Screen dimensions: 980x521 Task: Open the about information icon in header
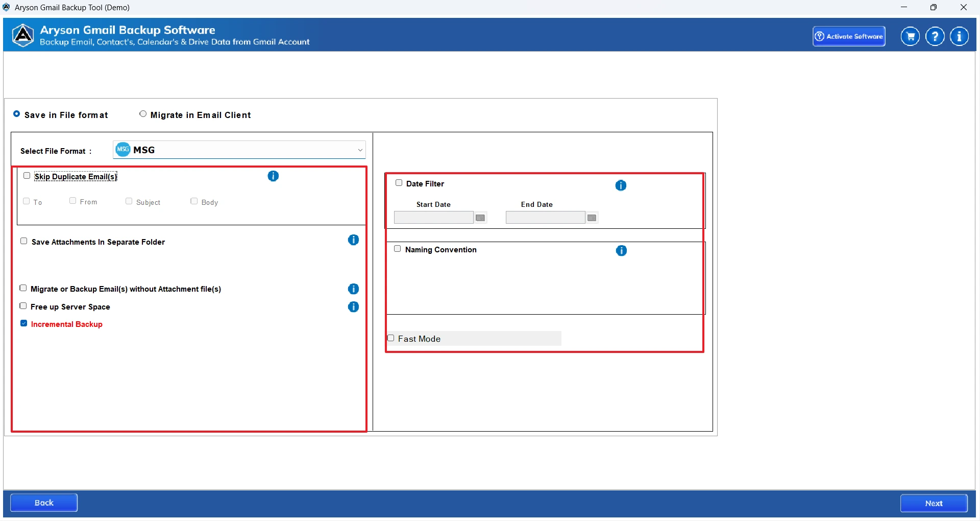(960, 36)
